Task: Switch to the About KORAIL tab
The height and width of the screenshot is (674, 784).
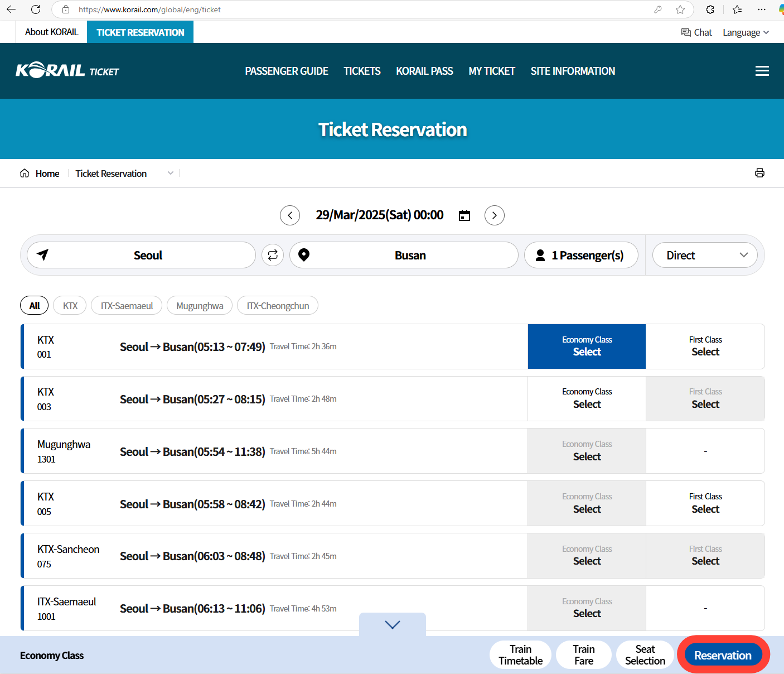Action: point(51,32)
